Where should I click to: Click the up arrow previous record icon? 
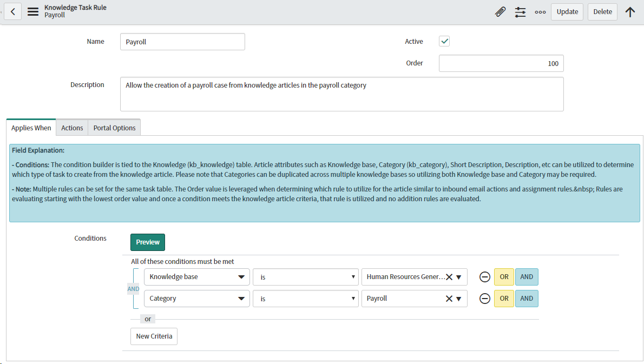point(630,12)
